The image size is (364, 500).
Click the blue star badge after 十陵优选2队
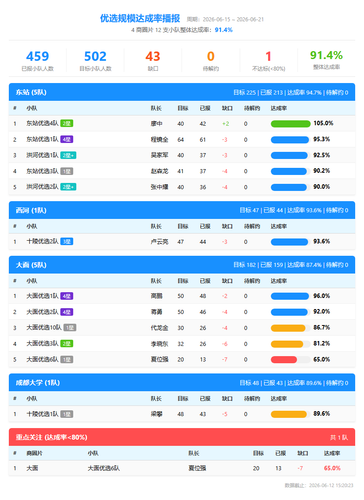pos(67,242)
